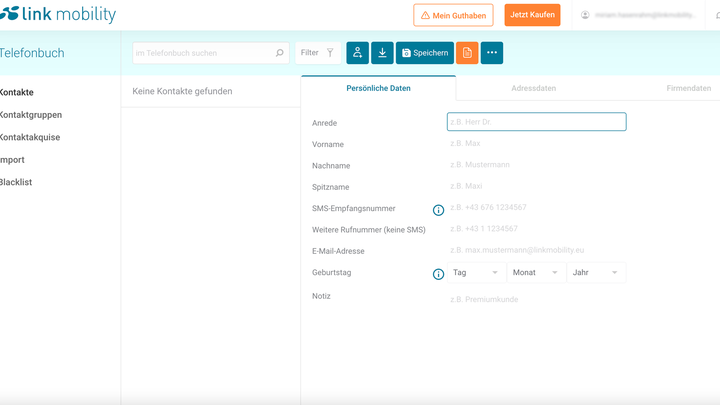Image resolution: width=720 pixels, height=405 pixels.
Task: Click the E-Mail-Adresse input field
Action: (536, 250)
